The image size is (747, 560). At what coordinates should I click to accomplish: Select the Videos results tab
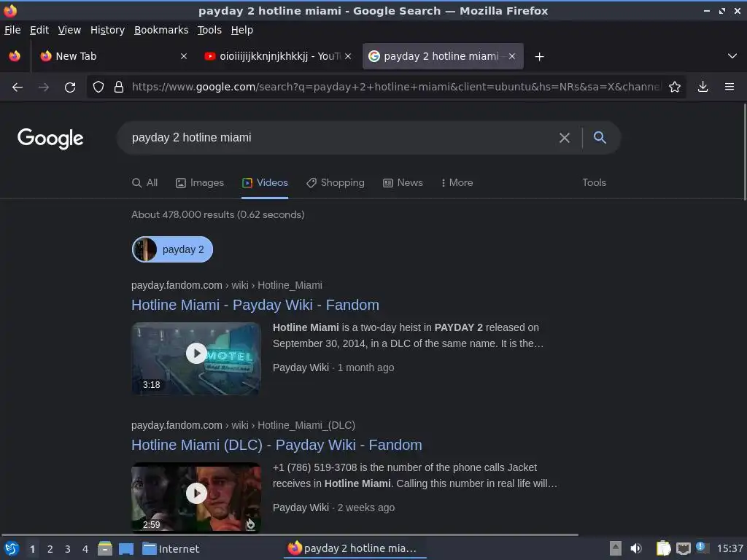point(265,183)
